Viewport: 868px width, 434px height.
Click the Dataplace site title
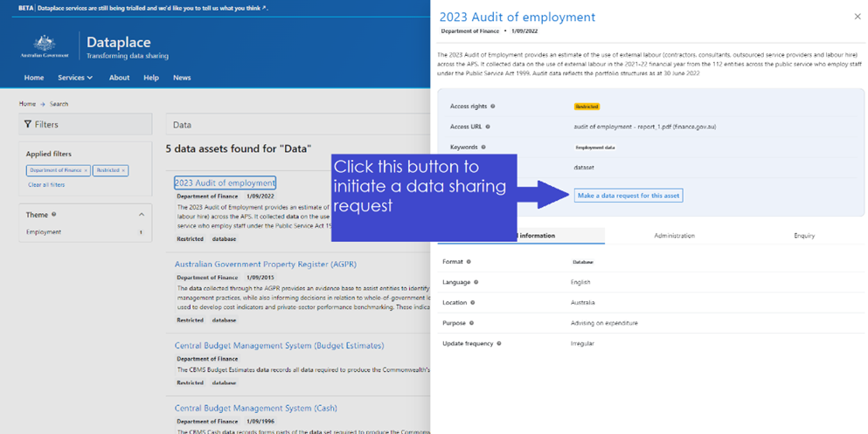point(119,42)
